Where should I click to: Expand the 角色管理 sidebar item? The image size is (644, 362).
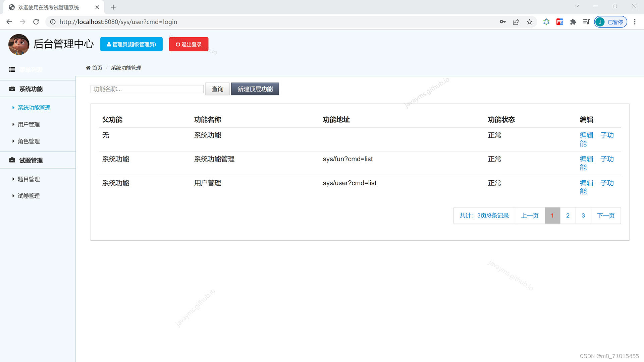coord(29,141)
